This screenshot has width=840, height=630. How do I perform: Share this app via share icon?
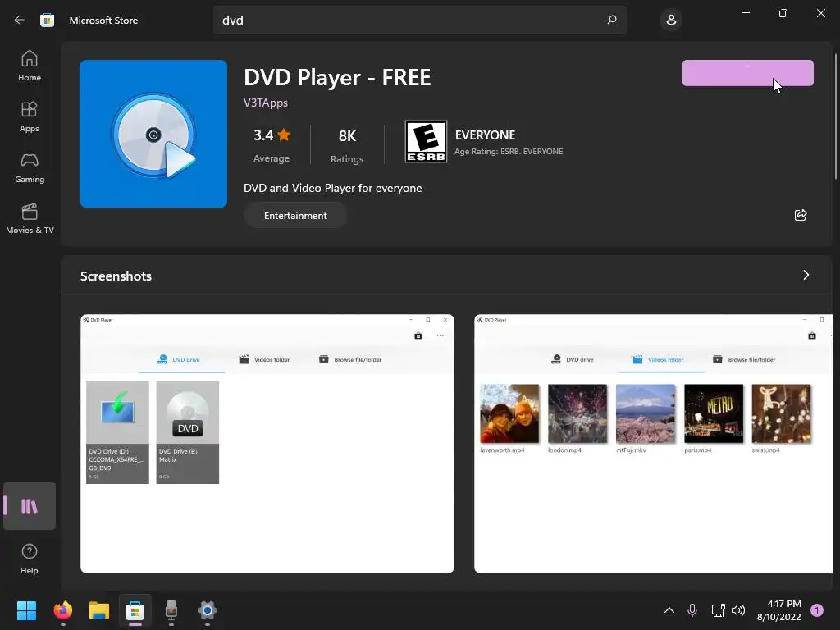click(801, 216)
